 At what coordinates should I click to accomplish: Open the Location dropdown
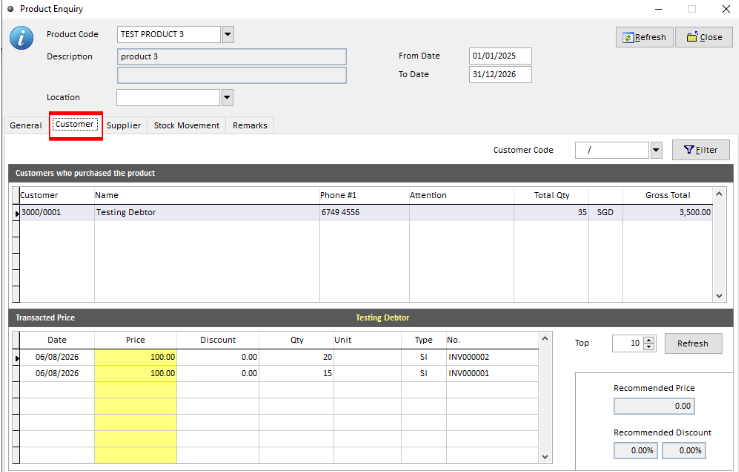227,98
